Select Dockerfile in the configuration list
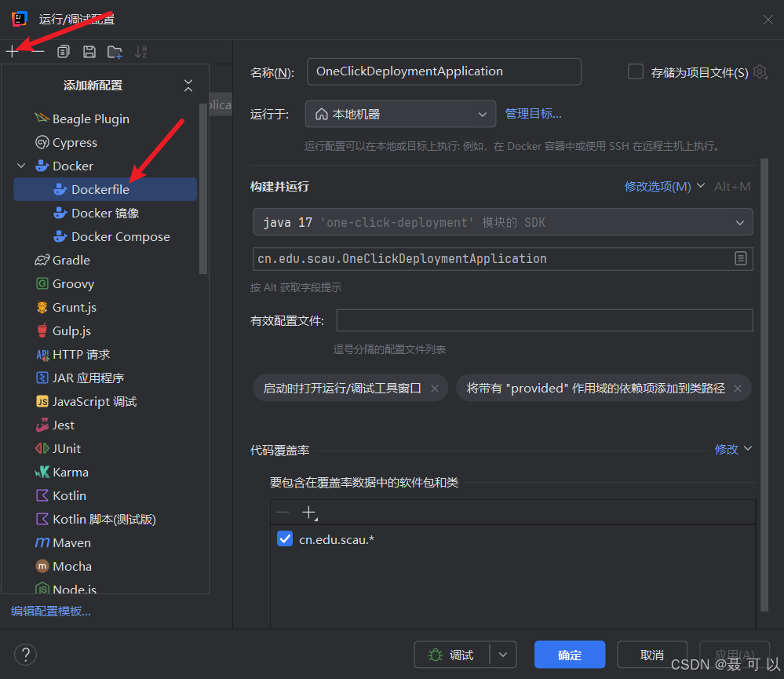Viewport: 784px width, 679px height. (x=105, y=189)
